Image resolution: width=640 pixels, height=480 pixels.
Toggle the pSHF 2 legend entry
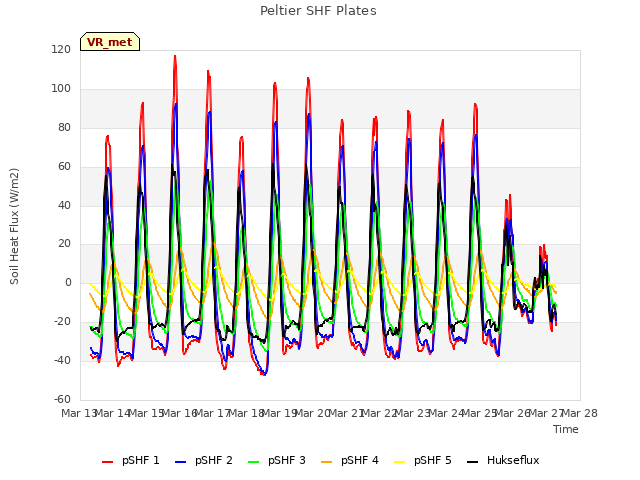point(204,460)
